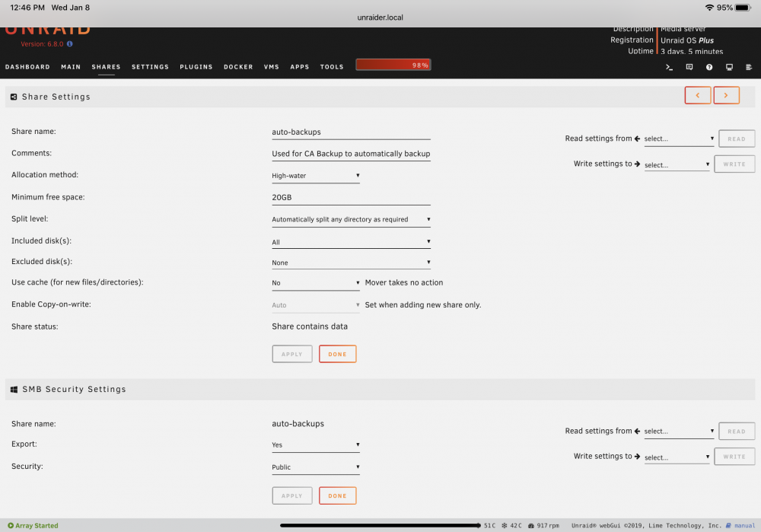Click Apply in SMB Security Settings
Image resolution: width=761 pixels, height=532 pixels.
(292, 495)
